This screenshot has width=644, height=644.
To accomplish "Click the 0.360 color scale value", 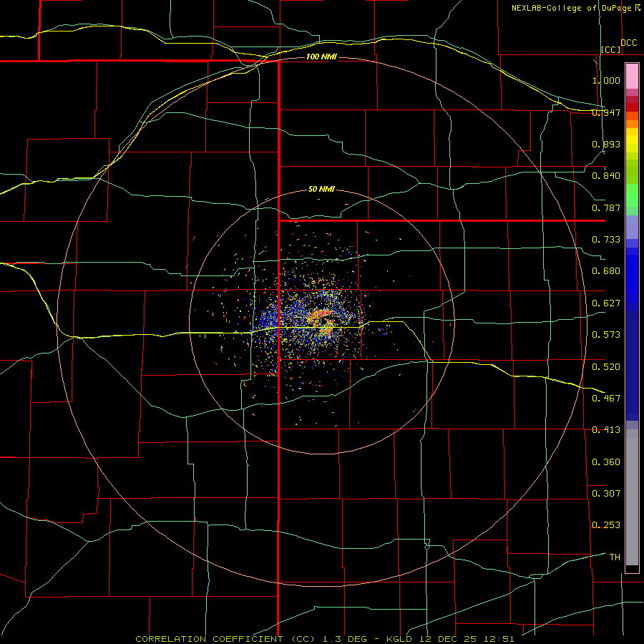I will (606, 462).
